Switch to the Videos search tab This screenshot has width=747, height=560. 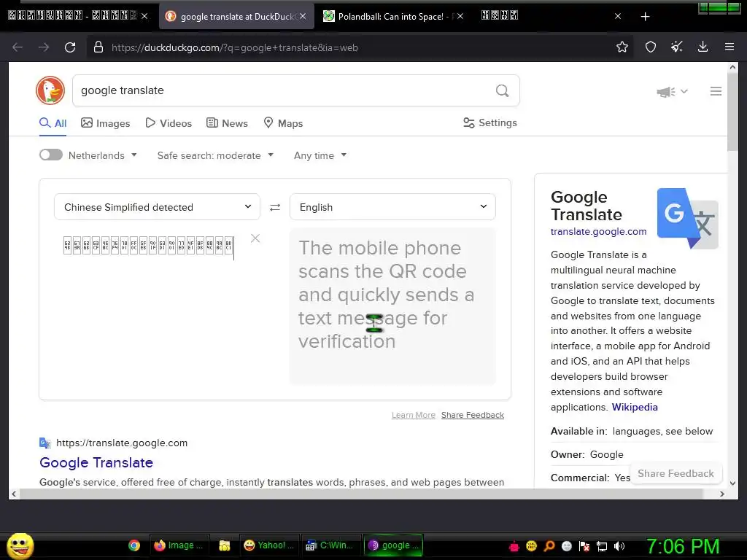click(x=169, y=123)
